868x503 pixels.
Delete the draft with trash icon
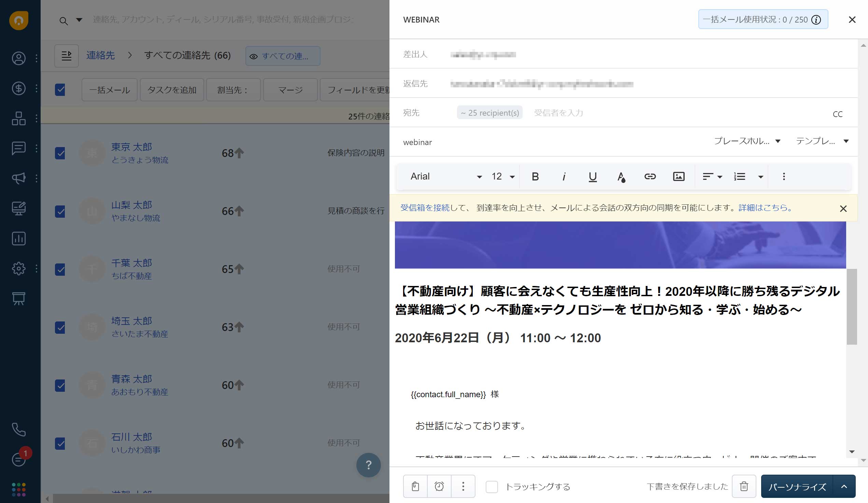(744, 486)
